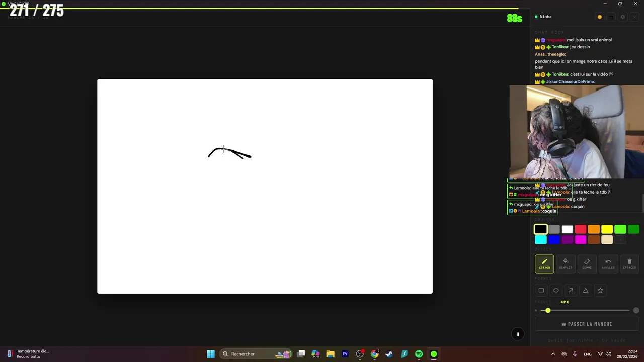Pick the light green color swatch

click(x=620, y=229)
